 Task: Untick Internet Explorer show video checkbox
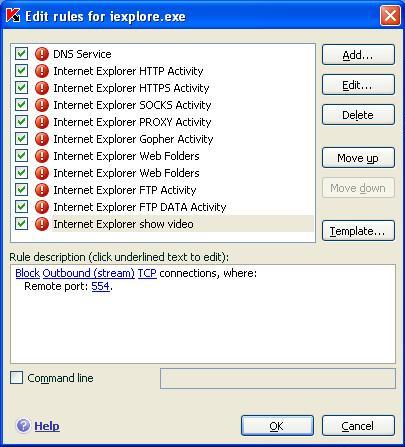22,224
